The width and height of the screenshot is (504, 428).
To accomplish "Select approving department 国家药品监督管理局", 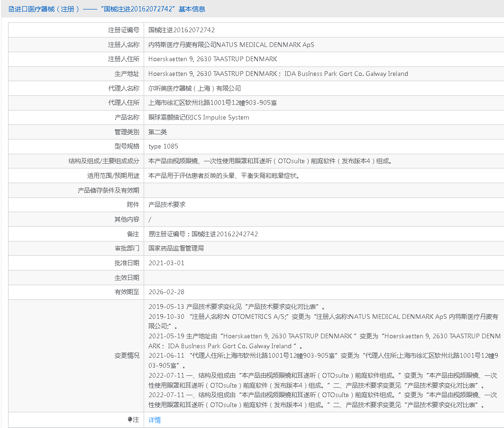I will (176, 248).
